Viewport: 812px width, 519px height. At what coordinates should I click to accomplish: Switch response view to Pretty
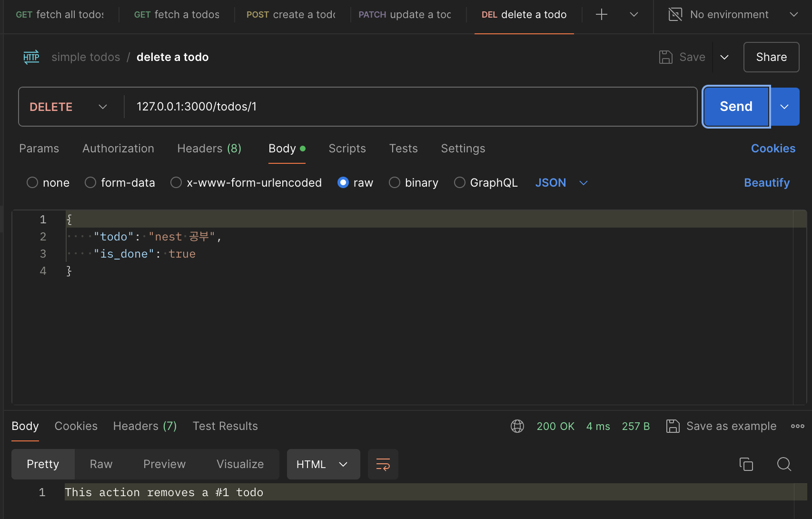pos(43,464)
